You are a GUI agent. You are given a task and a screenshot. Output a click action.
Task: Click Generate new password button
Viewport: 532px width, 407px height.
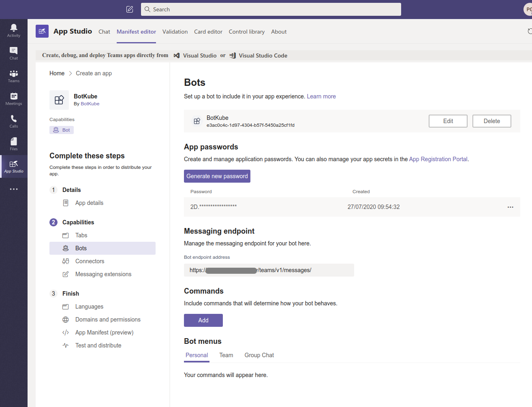217,176
